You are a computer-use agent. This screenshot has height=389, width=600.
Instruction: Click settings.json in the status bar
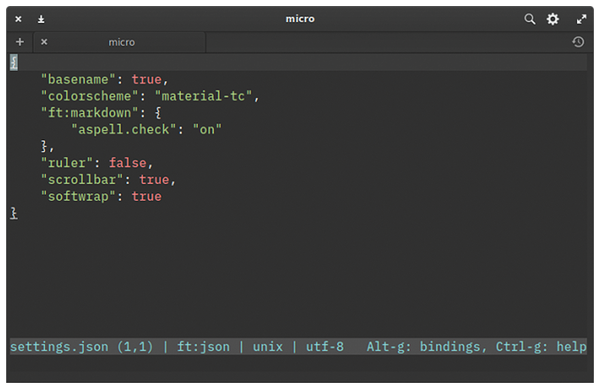click(x=59, y=347)
